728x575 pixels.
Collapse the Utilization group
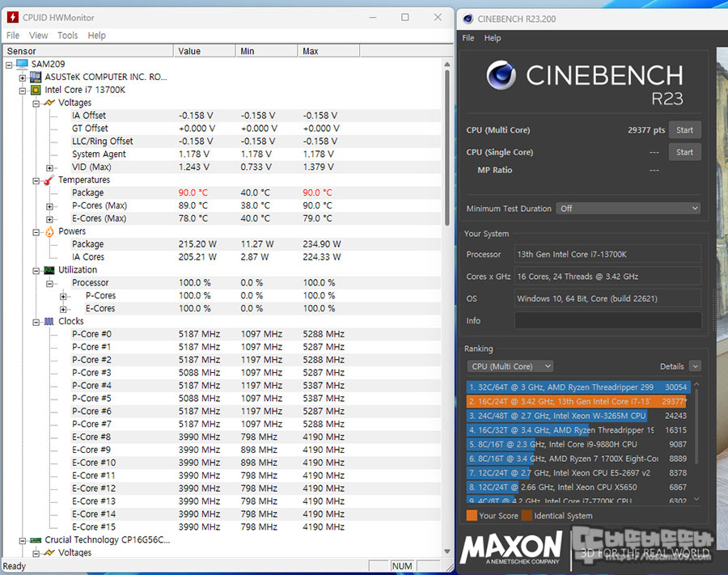click(36, 271)
